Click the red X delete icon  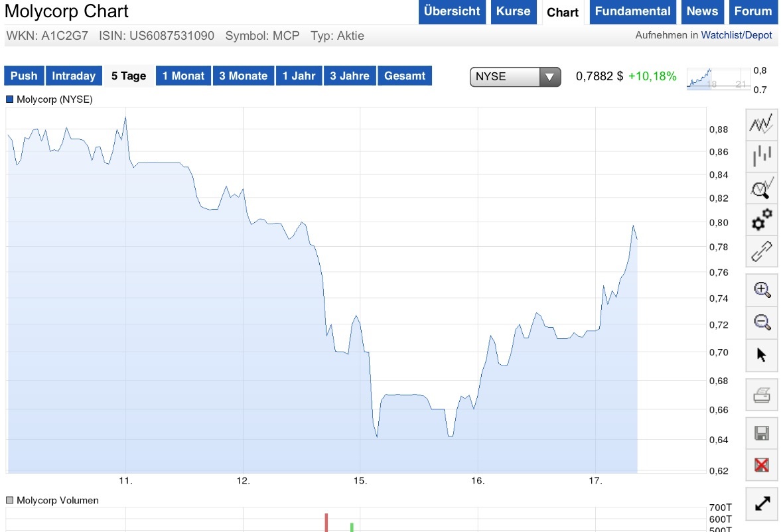762,464
